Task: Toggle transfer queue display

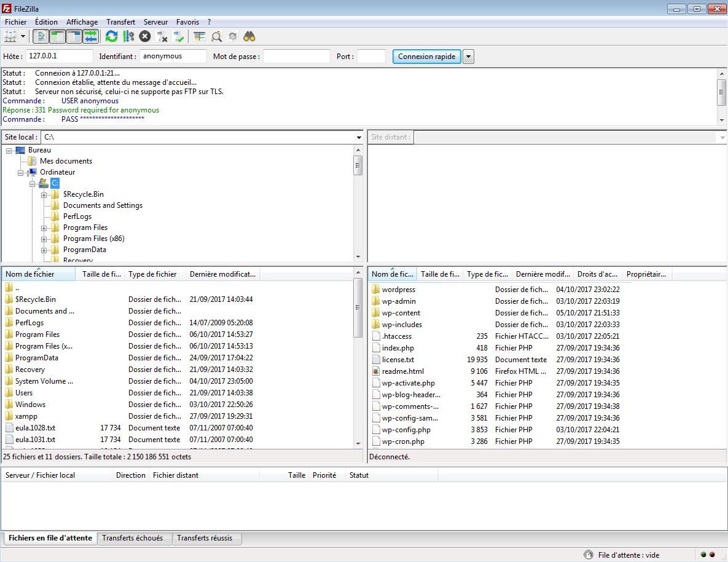Action: coord(90,36)
